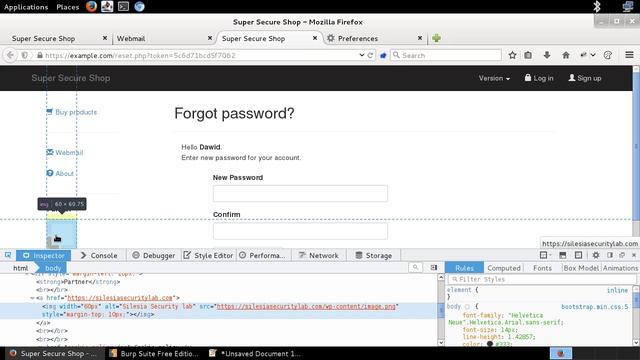This screenshot has width=640, height=360.
Task: Go to the Firefox home page icon
Action: click(566, 55)
